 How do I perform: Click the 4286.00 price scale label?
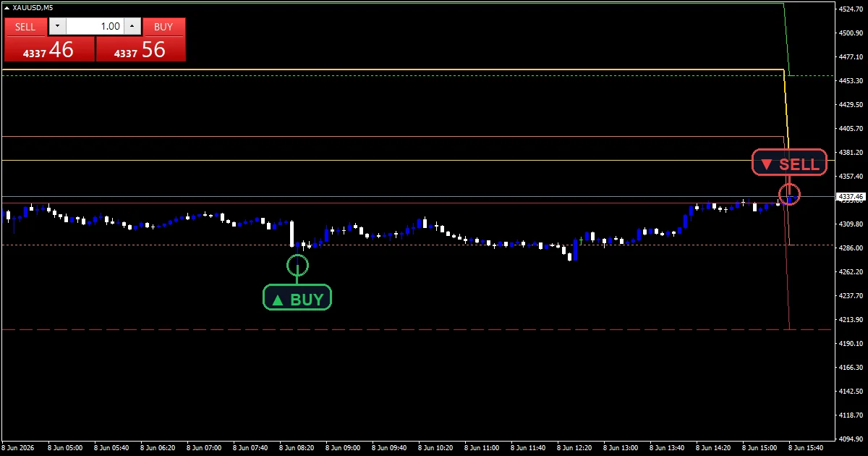click(849, 248)
